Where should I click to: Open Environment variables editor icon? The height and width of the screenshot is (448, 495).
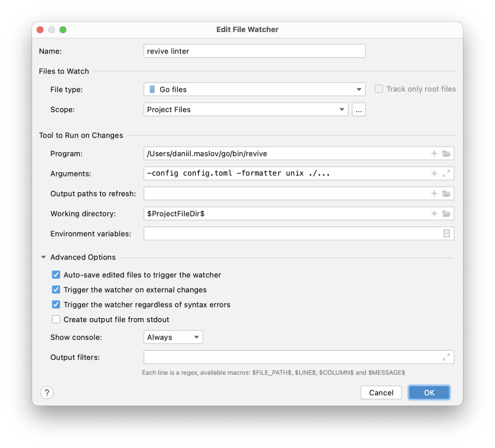(x=447, y=233)
